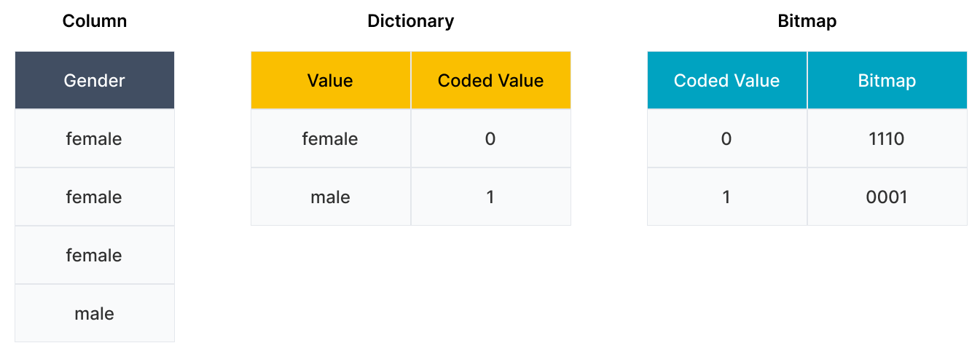
Task: Select the yellow Value header cell
Action: click(330, 80)
